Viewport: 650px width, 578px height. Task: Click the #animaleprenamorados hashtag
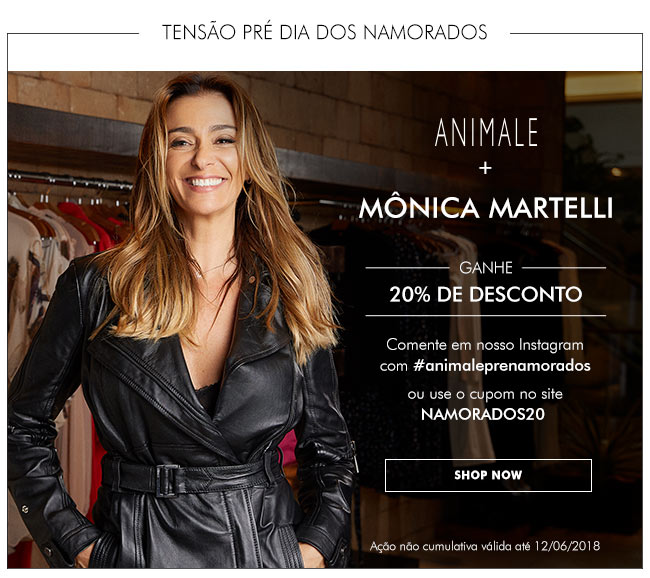click(x=502, y=366)
